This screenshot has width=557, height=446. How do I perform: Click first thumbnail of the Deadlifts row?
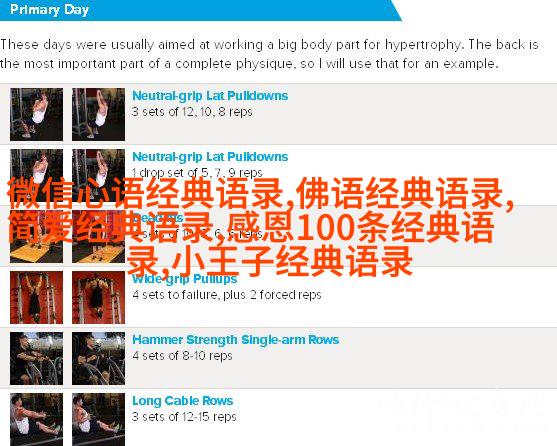[37, 236]
